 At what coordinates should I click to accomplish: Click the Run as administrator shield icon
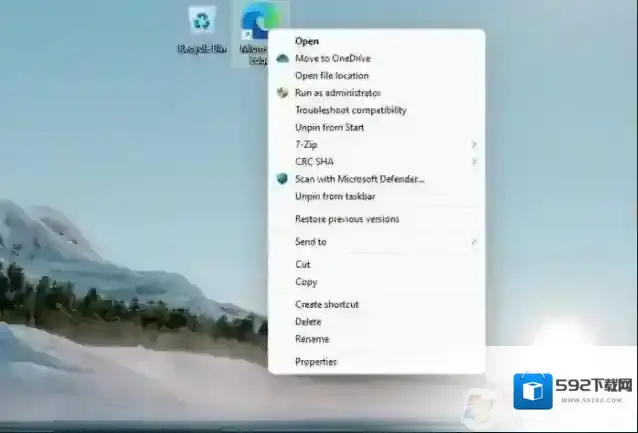(x=283, y=93)
